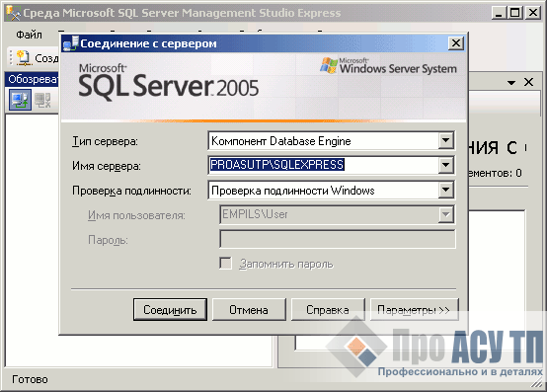Click the Справка button

(328, 309)
